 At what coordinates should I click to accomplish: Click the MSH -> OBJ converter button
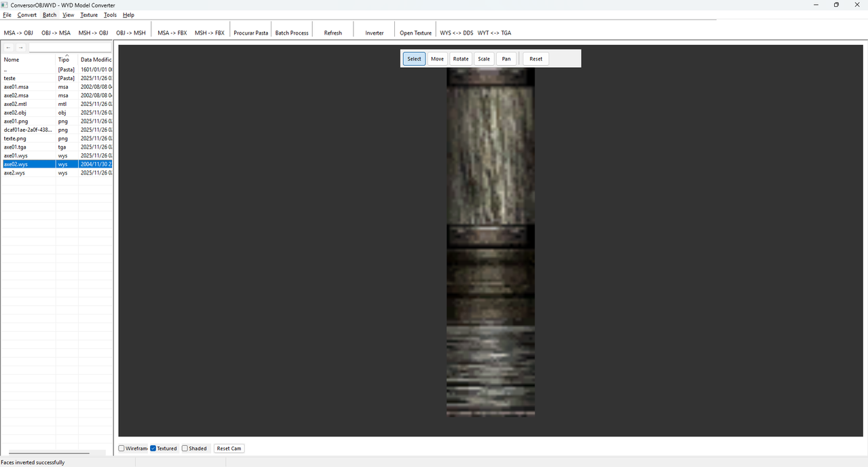point(93,33)
